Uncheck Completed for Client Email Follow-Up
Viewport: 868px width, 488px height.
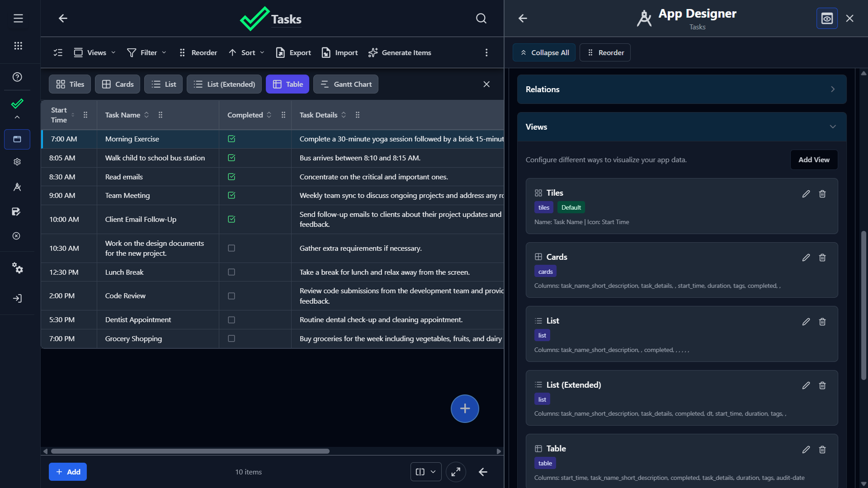click(x=231, y=219)
